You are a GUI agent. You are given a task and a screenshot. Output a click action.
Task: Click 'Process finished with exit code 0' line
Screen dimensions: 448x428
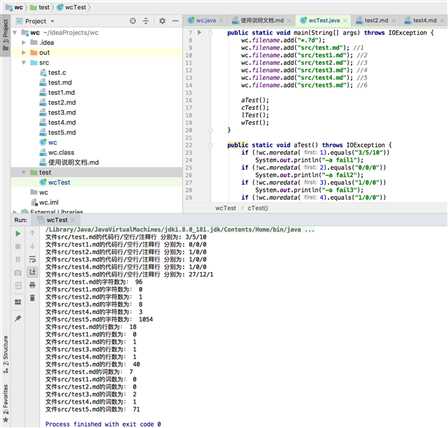point(103,424)
